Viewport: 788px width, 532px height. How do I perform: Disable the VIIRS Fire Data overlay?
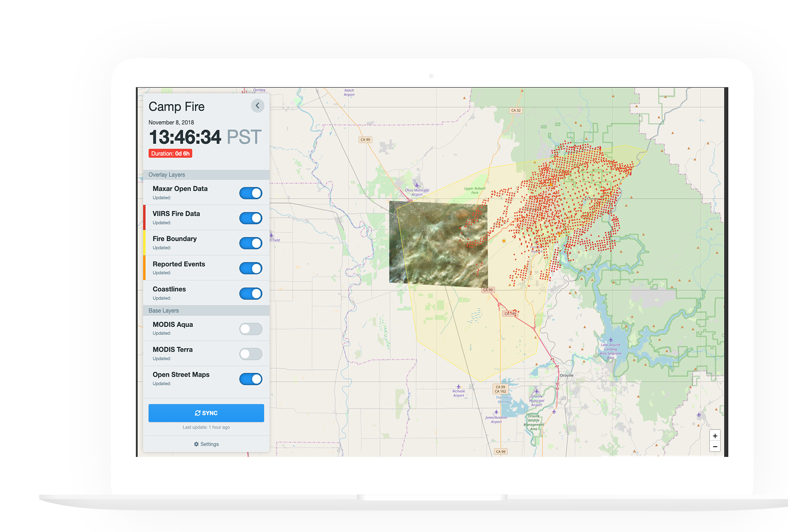pyautogui.click(x=251, y=218)
